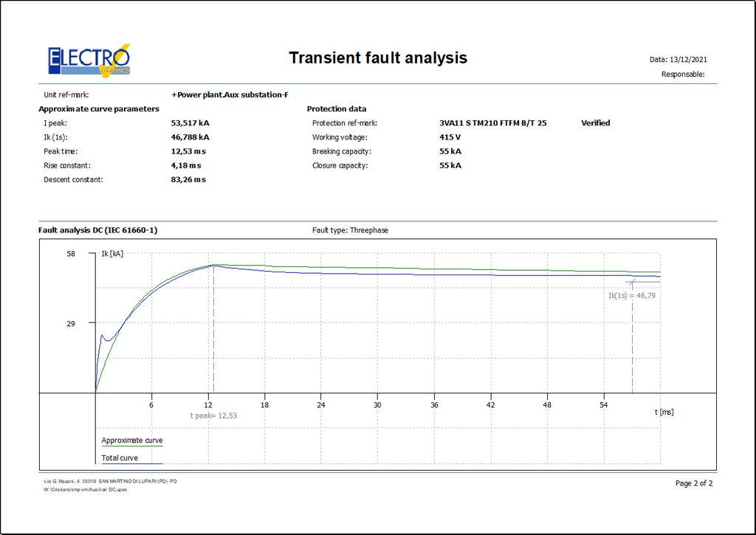Click the 'Ik [kA]' y-axis label

(x=111, y=254)
